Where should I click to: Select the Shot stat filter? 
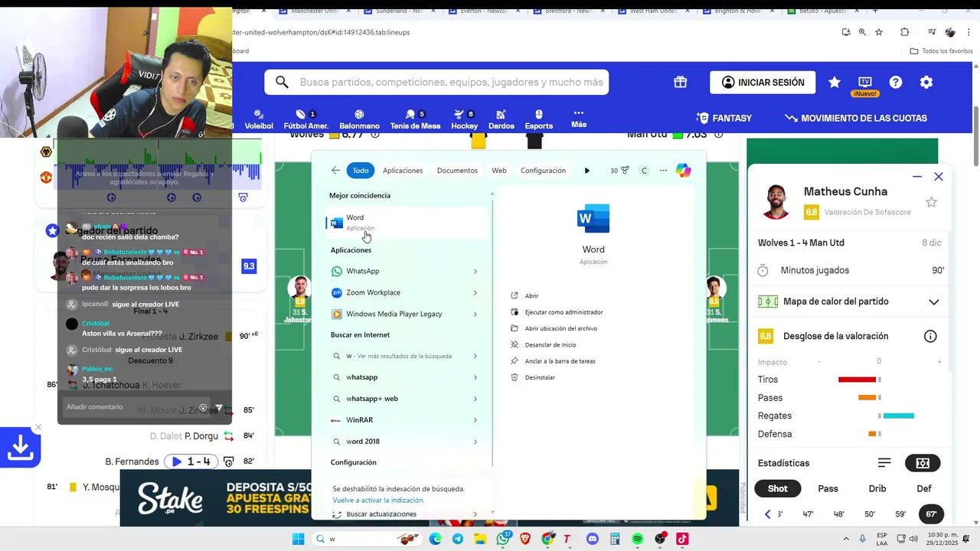point(778,488)
